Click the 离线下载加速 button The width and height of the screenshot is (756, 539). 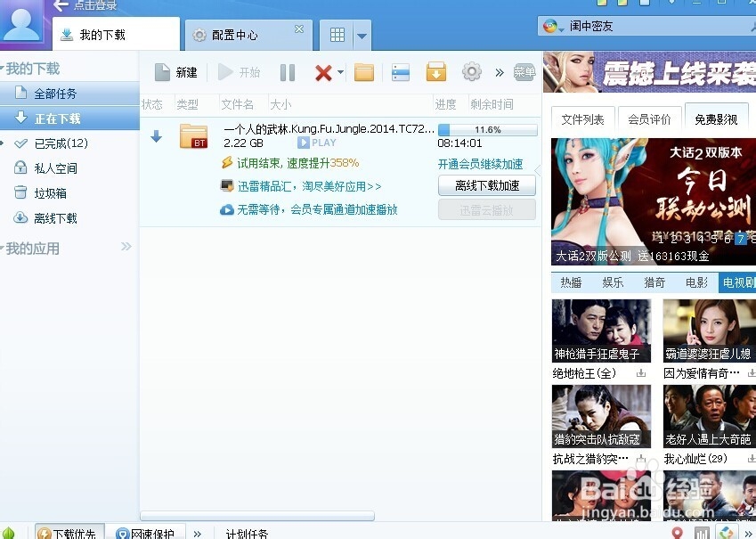pyautogui.click(x=487, y=186)
